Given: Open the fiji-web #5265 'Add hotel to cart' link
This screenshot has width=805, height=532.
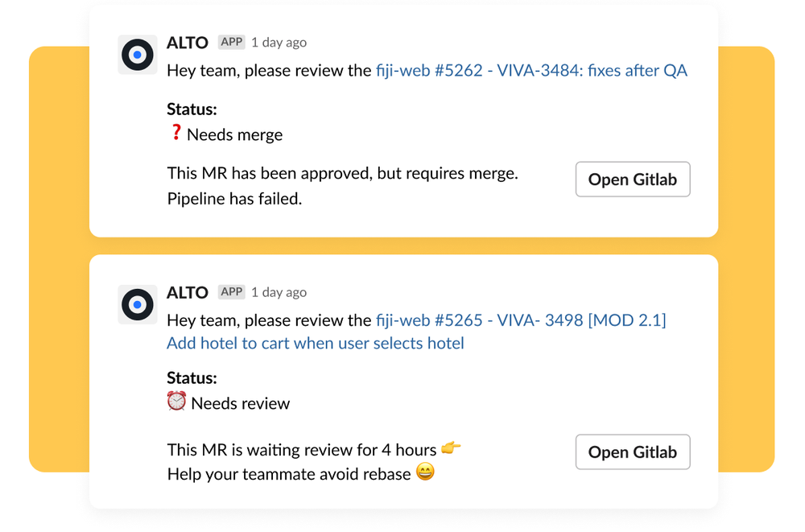Looking at the screenshot, I should click(316, 344).
